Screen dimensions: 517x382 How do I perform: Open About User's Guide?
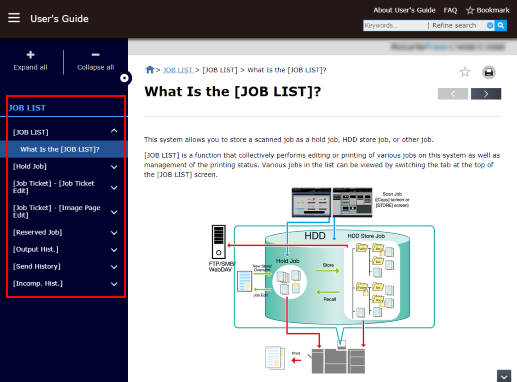coord(404,10)
